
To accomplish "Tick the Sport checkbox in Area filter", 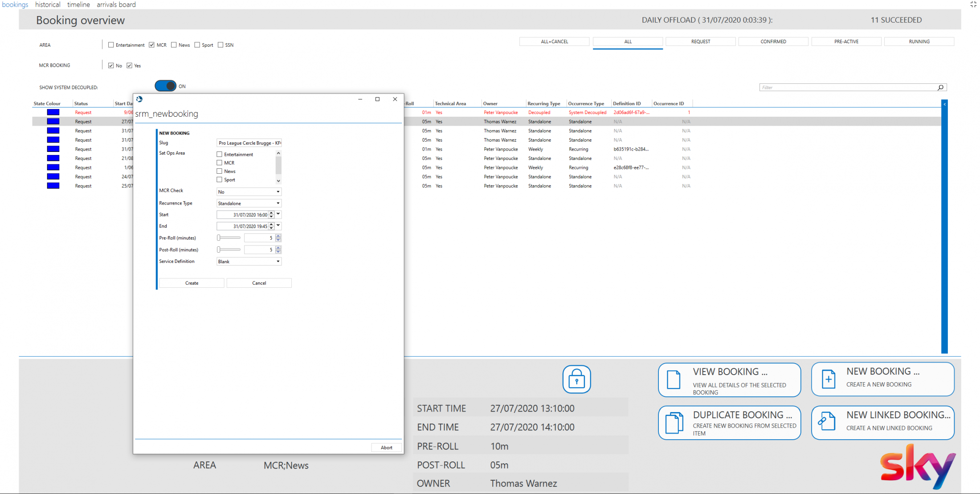I will coord(197,45).
